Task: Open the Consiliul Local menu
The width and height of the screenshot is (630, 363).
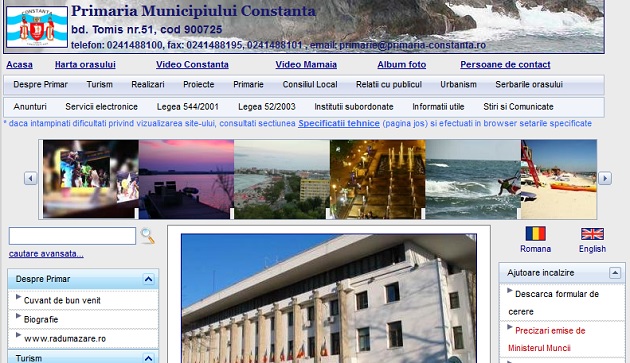Action: coord(310,84)
